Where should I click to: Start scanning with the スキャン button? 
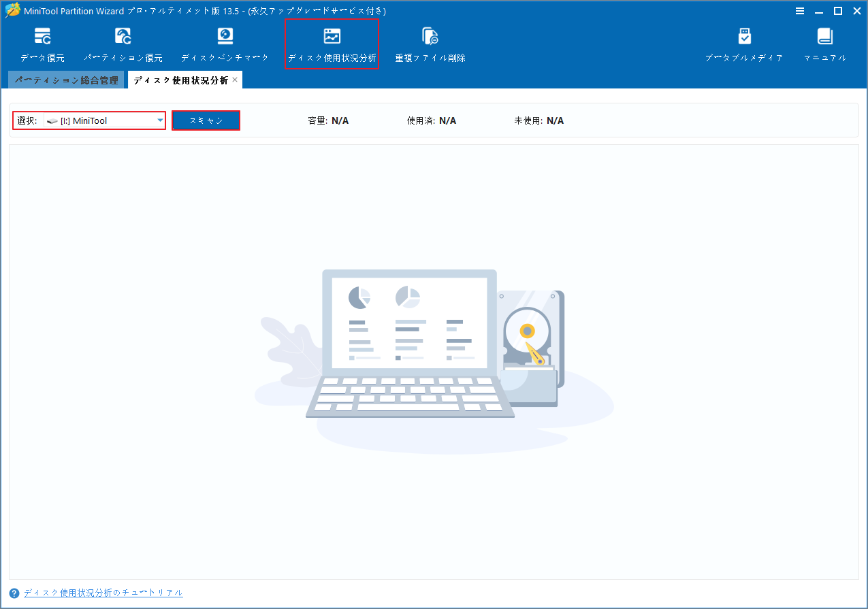tap(206, 120)
